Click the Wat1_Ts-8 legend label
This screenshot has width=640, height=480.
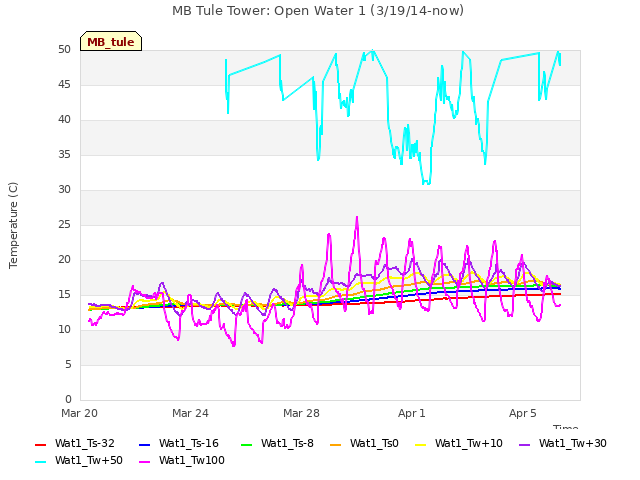coord(287,443)
